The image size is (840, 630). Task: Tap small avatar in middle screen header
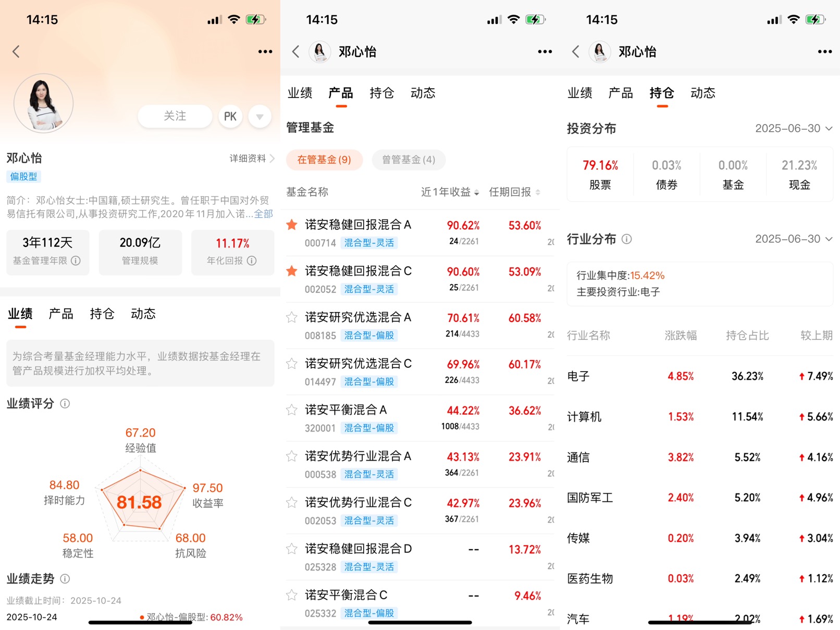[x=320, y=52]
